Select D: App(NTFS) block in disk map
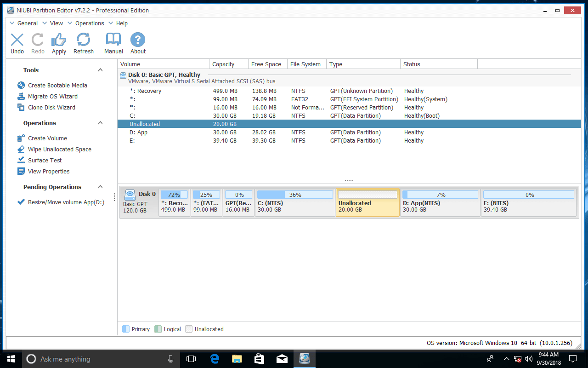The image size is (588, 368). pos(440,202)
